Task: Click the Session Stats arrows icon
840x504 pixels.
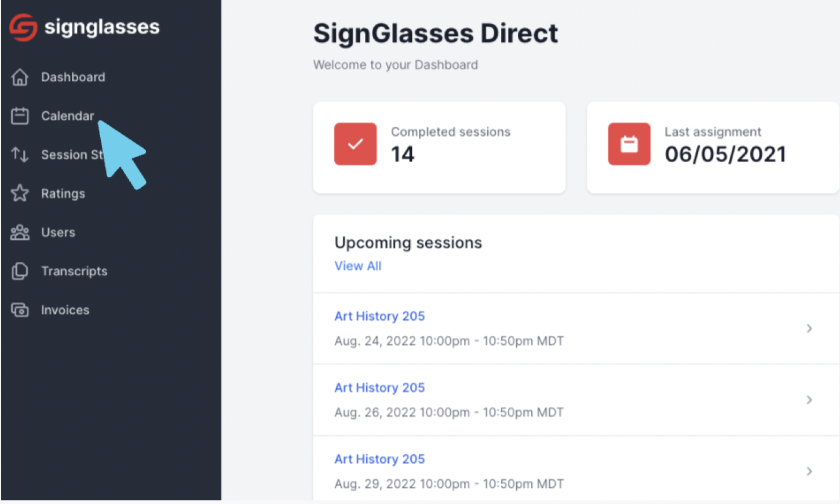Action: [20, 155]
